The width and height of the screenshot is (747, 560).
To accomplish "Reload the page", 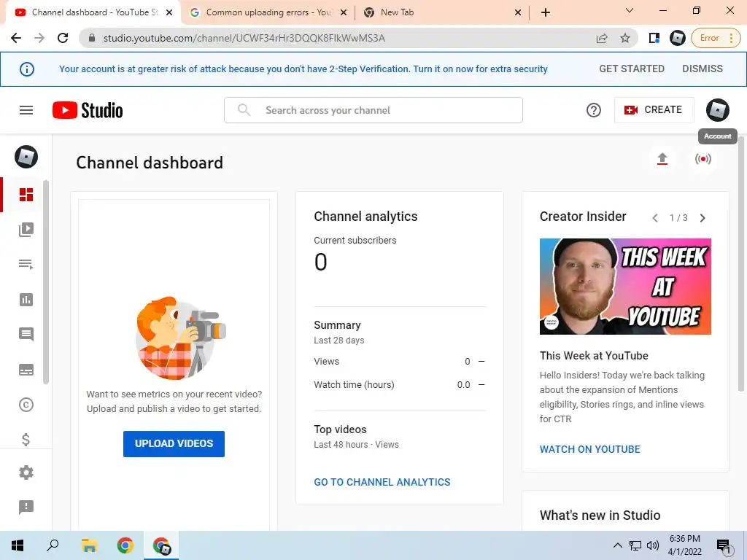I will pos(63,38).
